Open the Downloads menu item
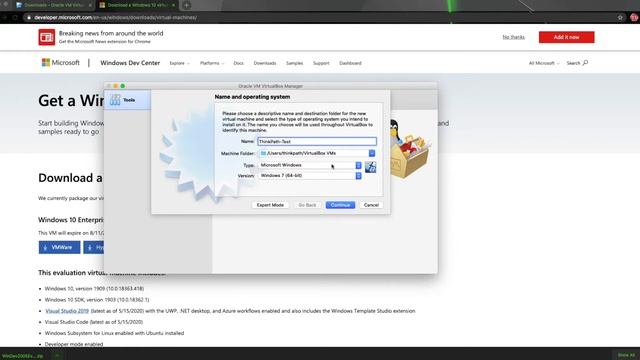This screenshot has height=360, width=640. pyautogui.click(x=264, y=63)
